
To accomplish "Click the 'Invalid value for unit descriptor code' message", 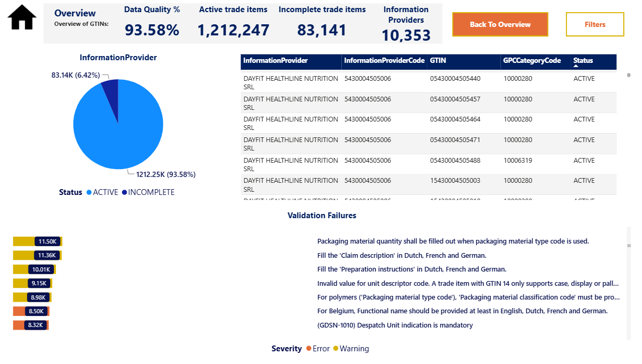I will (x=468, y=283).
